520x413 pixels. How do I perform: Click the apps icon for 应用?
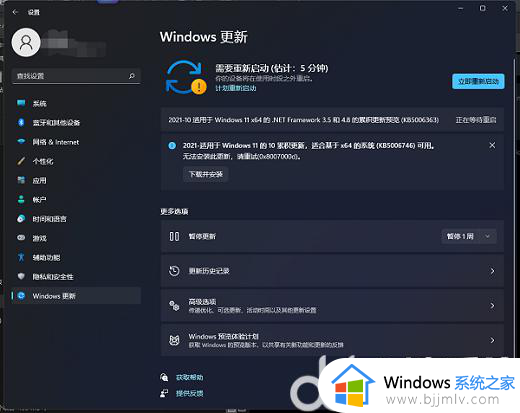(x=21, y=180)
